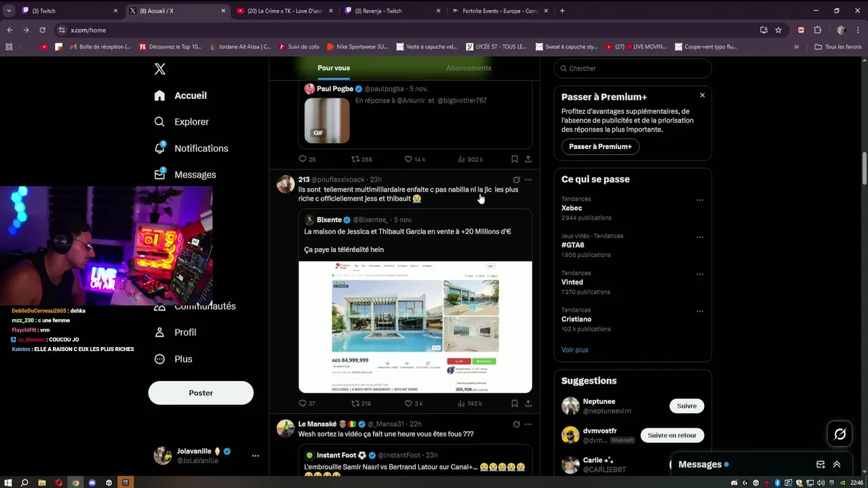The width and height of the screenshot is (868, 488).
Task: Open options for the #GTA6 trend
Action: [700, 237]
